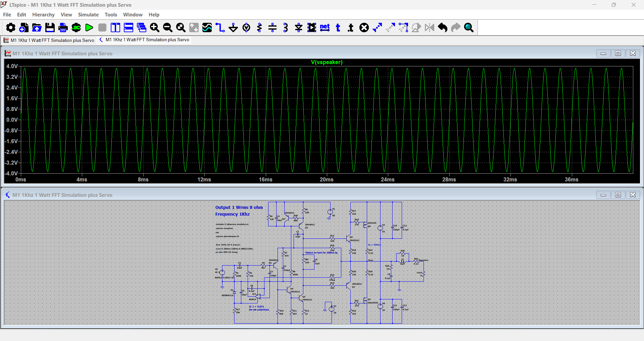Run the simulation with green arrow
This screenshot has height=341, width=644.
tap(89, 27)
